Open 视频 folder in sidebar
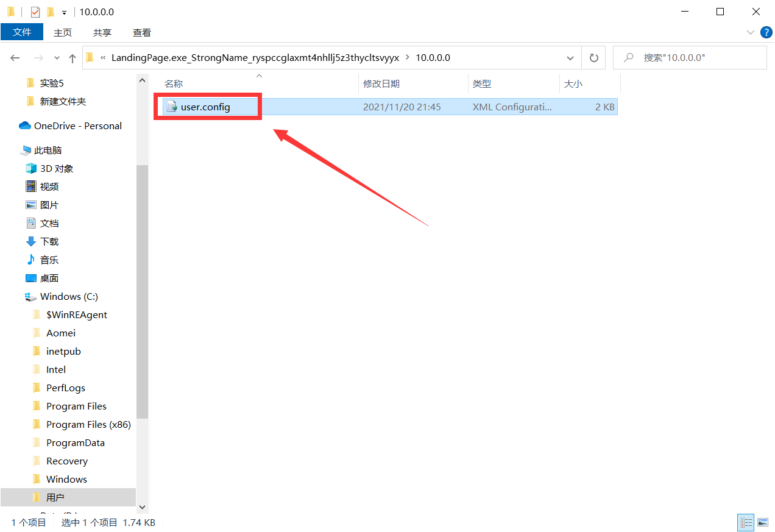Image resolution: width=775 pixels, height=532 pixels. coord(49,186)
